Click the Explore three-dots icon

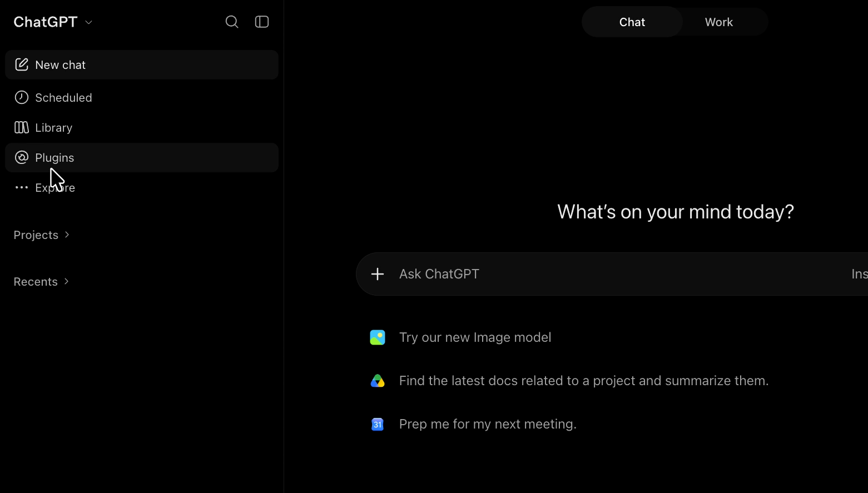point(22,187)
